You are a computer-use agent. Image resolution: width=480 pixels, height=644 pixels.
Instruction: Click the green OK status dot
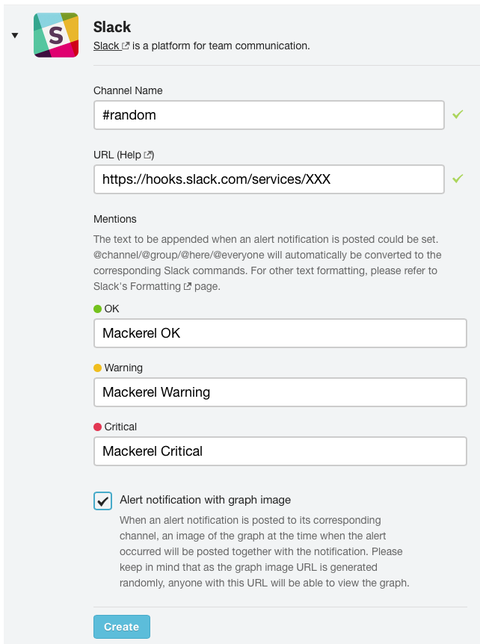[x=97, y=309]
